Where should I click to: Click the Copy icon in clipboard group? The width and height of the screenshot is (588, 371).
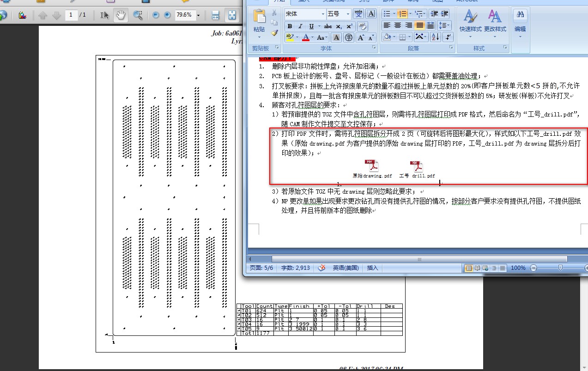[274, 23]
